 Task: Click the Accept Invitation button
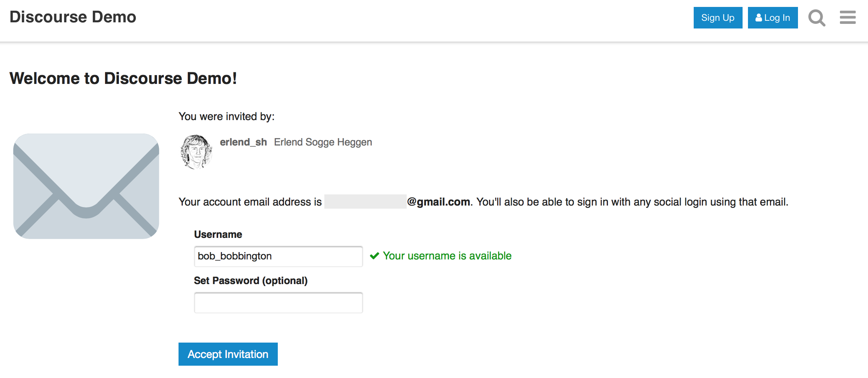(228, 354)
